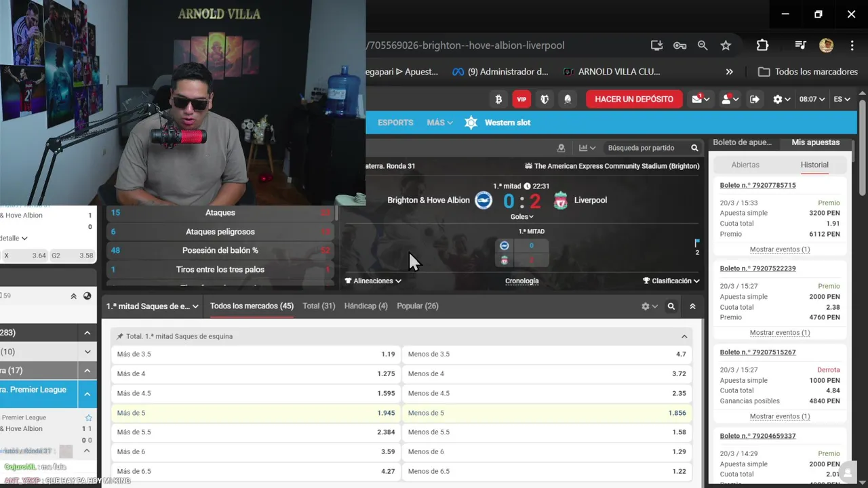Viewport: 868px width, 488px height.
Task: Show events for boleto 79207522239
Action: pyautogui.click(x=780, y=333)
